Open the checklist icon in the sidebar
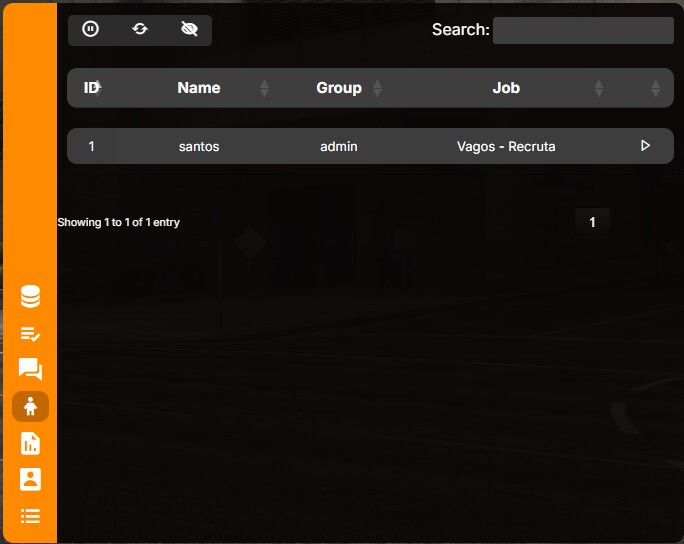 [31, 334]
